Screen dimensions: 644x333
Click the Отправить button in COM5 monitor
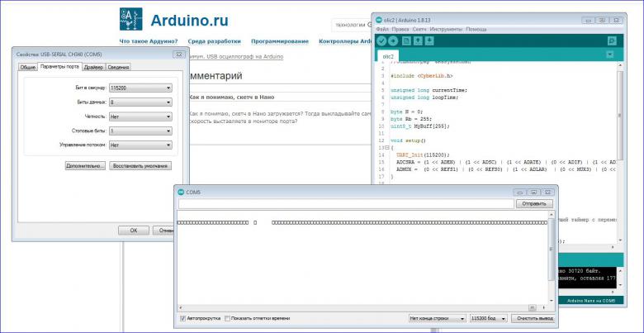click(534, 204)
